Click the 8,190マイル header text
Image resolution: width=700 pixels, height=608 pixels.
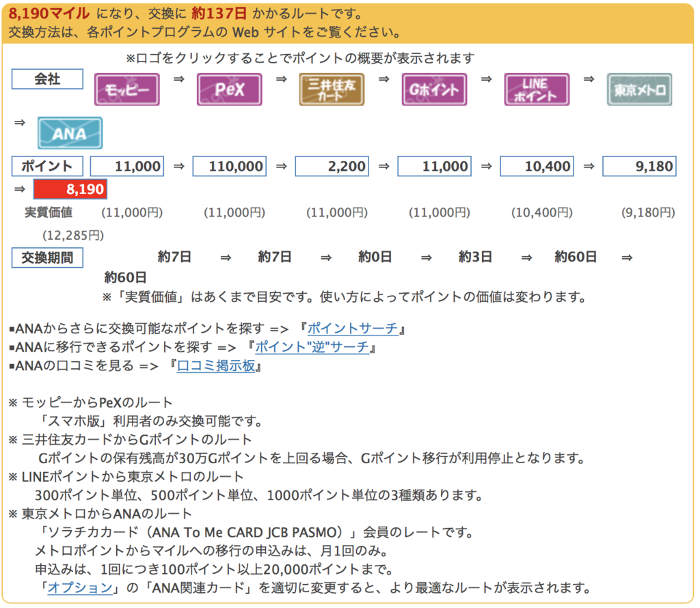[49, 14]
